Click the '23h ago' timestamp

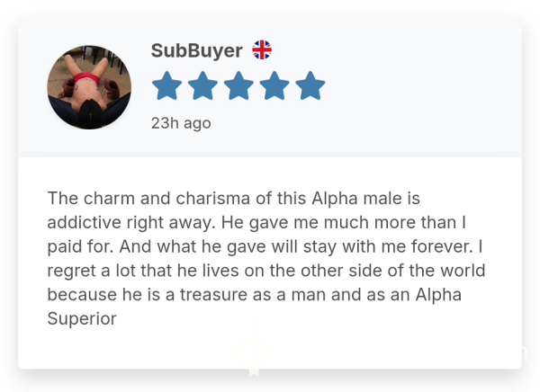[x=181, y=123]
